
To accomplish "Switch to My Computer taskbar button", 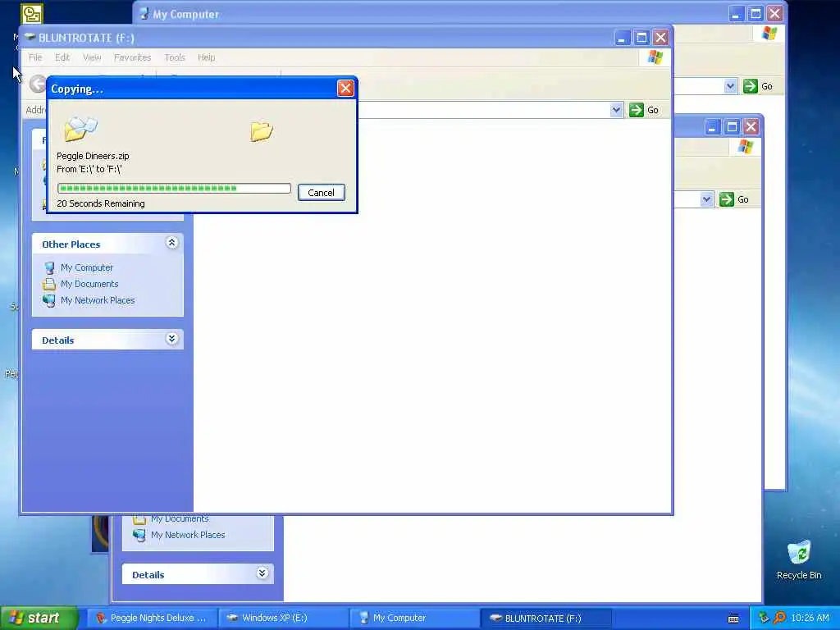I will point(415,618).
